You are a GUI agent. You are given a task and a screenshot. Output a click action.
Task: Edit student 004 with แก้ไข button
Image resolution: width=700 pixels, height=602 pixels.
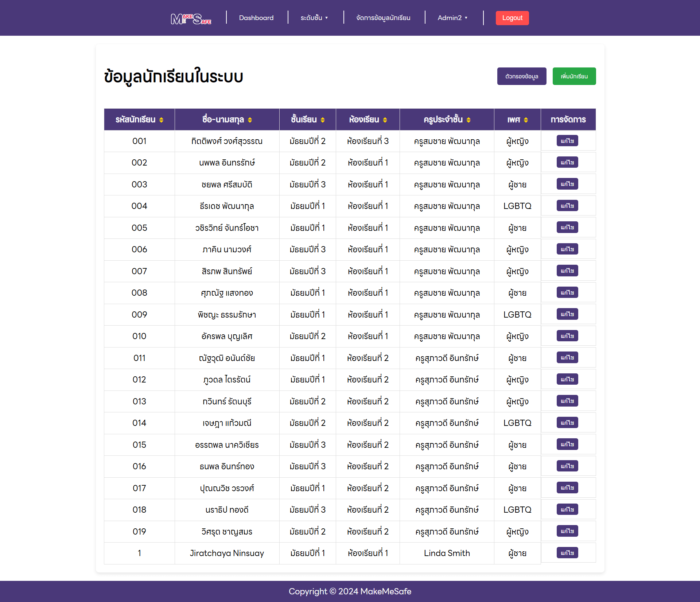tap(567, 206)
